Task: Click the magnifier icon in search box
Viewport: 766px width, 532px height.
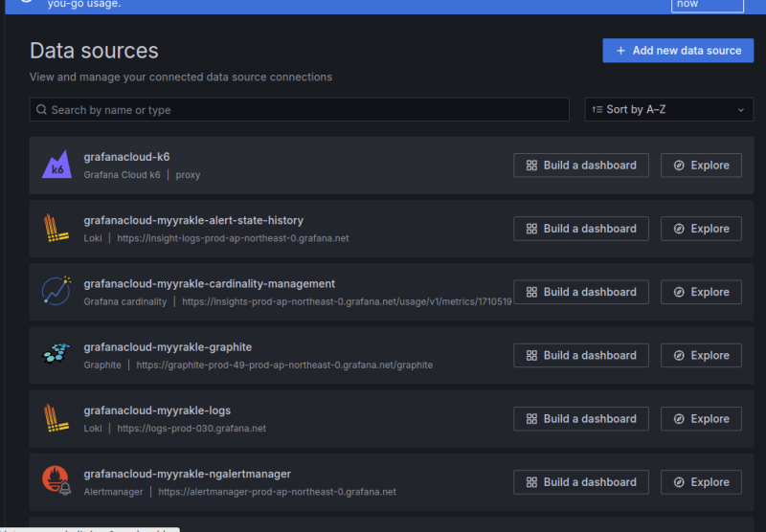Action: pos(41,110)
